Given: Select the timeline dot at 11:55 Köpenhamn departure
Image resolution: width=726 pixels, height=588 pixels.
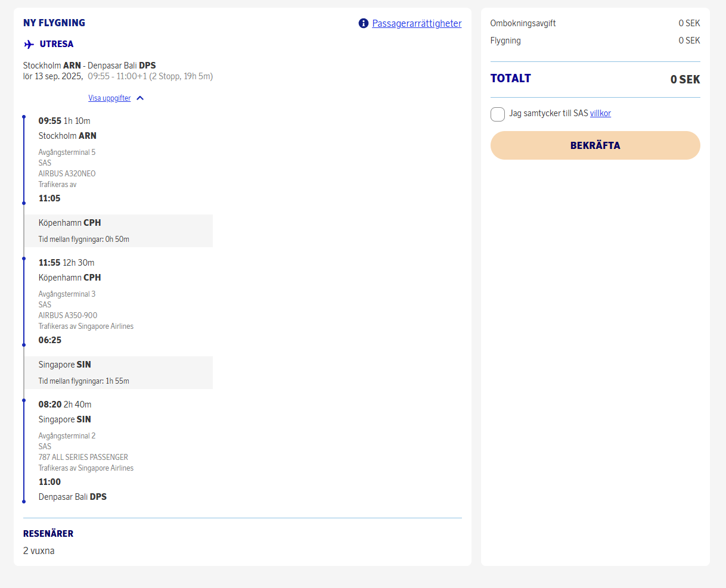Looking at the screenshot, I should (24, 259).
